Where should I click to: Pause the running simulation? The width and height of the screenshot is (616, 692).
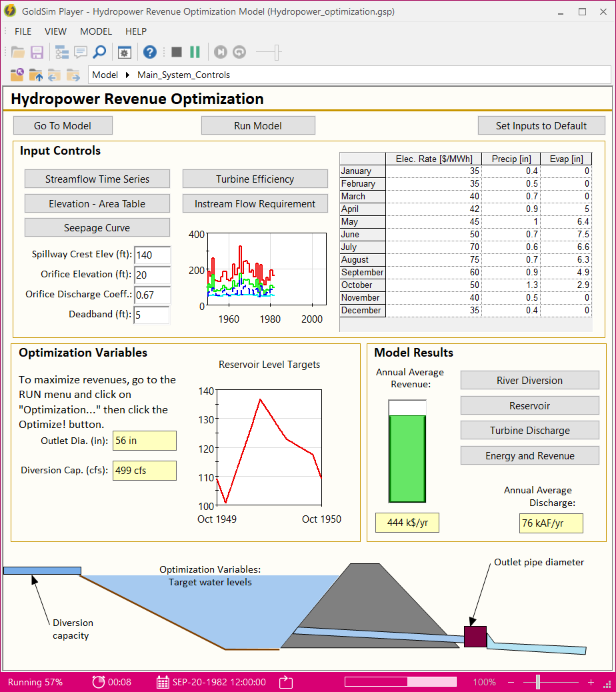[x=195, y=52]
